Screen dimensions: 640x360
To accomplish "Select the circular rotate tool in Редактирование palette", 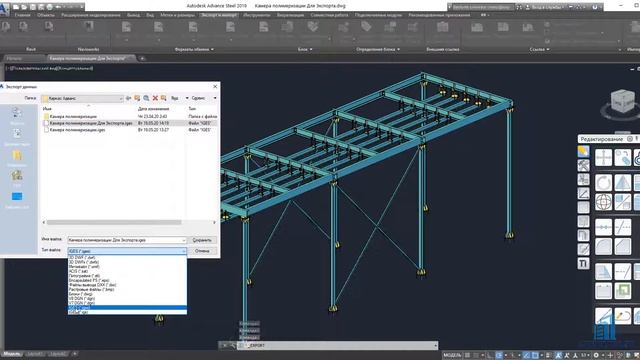I will [x=603, y=182].
